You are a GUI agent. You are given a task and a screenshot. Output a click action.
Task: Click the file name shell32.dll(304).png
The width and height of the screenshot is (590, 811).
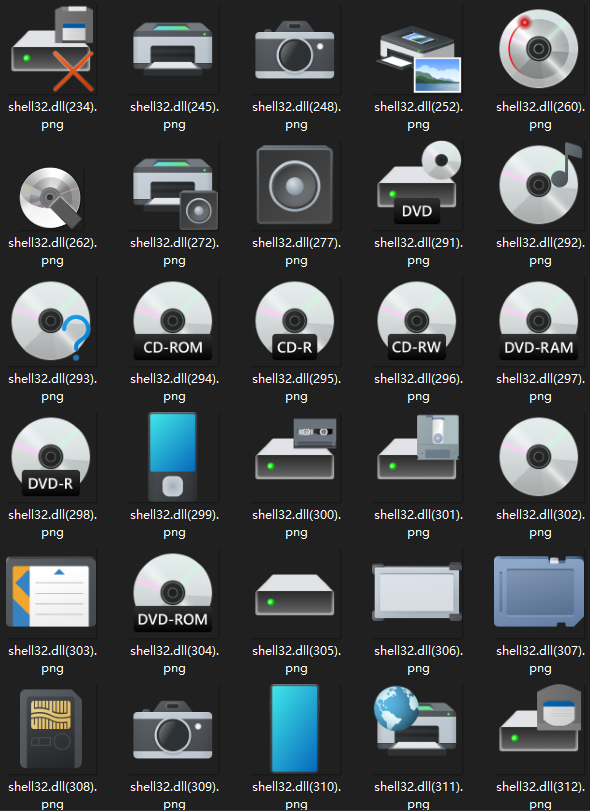[x=175, y=659]
